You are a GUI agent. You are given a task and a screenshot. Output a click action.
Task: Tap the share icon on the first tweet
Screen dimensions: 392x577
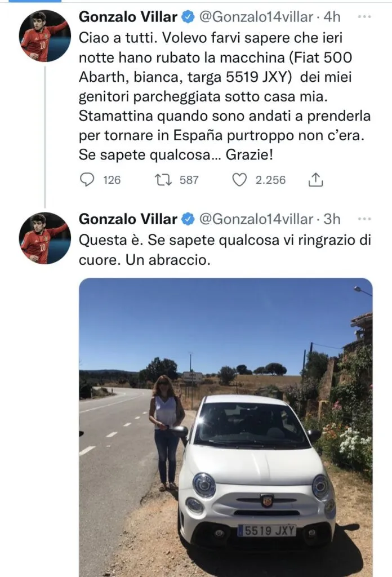coord(314,180)
